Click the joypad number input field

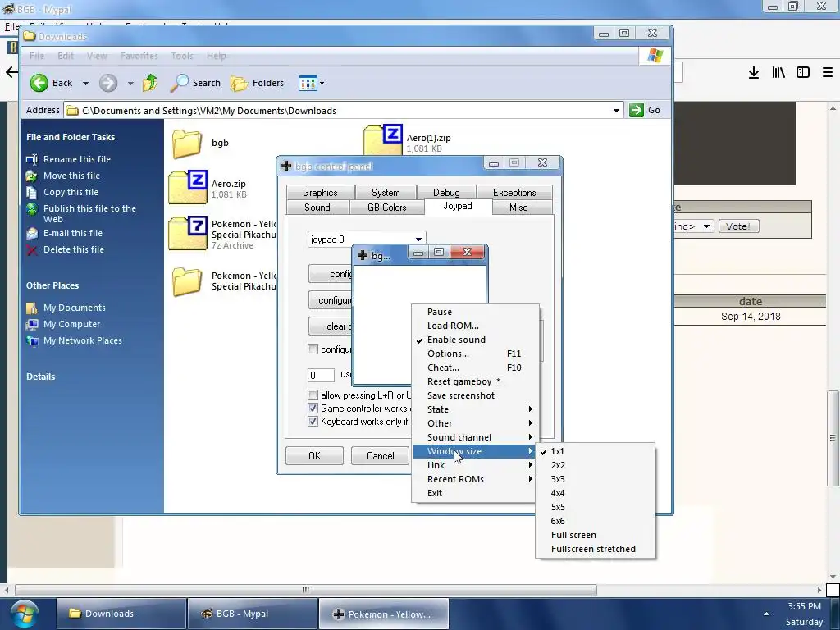(x=321, y=375)
